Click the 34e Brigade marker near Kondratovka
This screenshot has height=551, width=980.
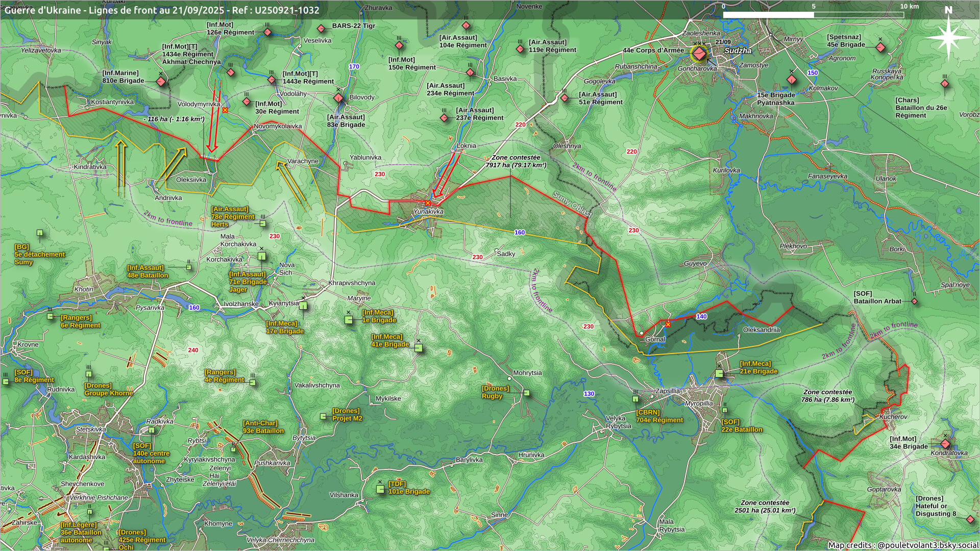tap(945, 443)
